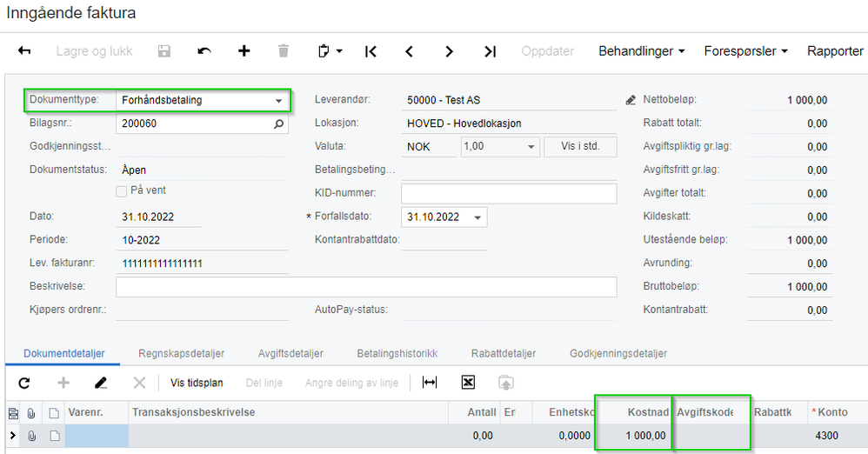This screenshot has width=868, height=454.
Task: Click the Del linje button
Action: pos(264,383)
